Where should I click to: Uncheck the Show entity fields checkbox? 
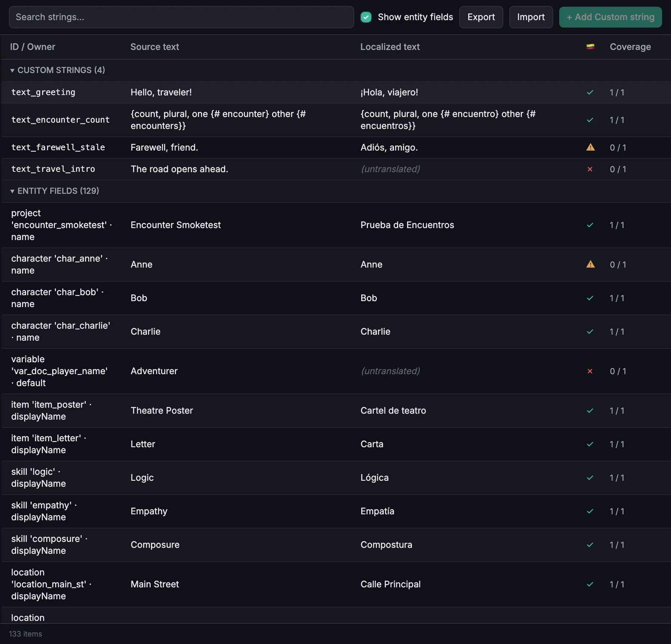[366, 17]
